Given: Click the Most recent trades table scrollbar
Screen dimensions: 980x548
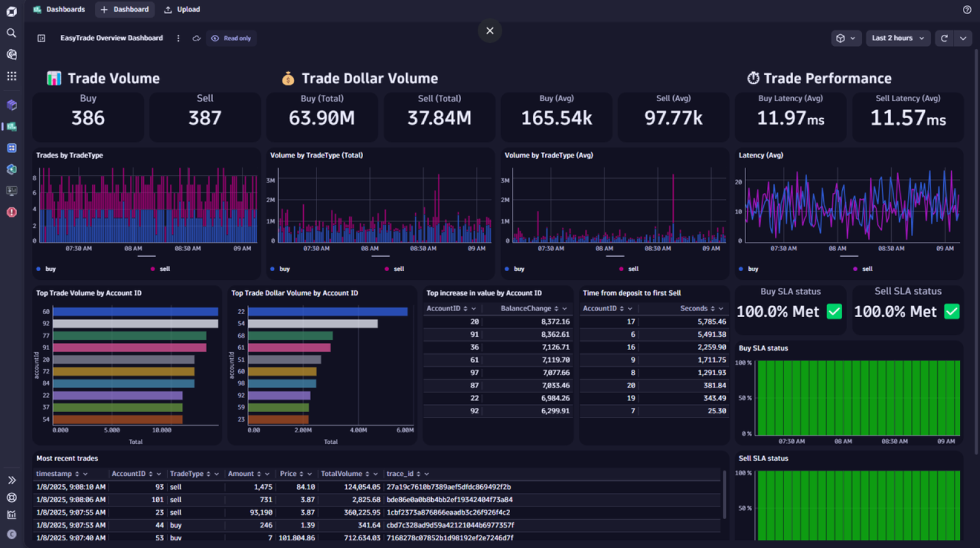Looking at the screenshot, I should (x=724, y=495).
